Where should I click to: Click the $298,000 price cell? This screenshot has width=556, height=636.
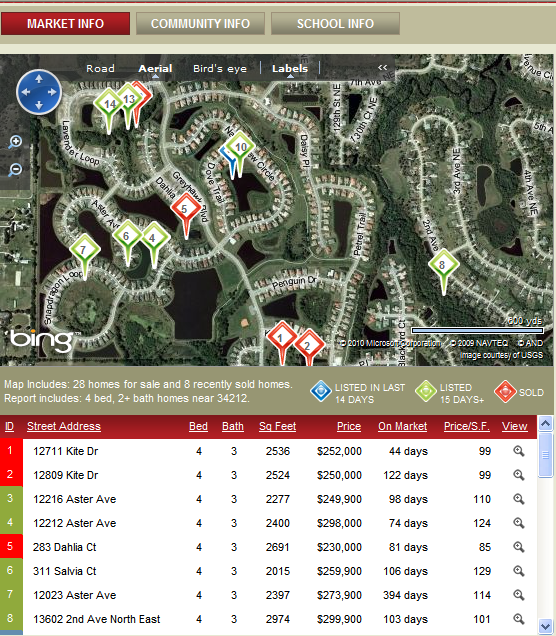point(339,523)
